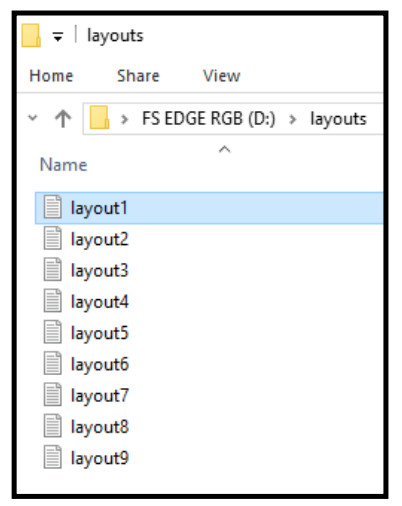Sort files by Name column header
Screen dimensions: 402x506
[x=63, y=165]
